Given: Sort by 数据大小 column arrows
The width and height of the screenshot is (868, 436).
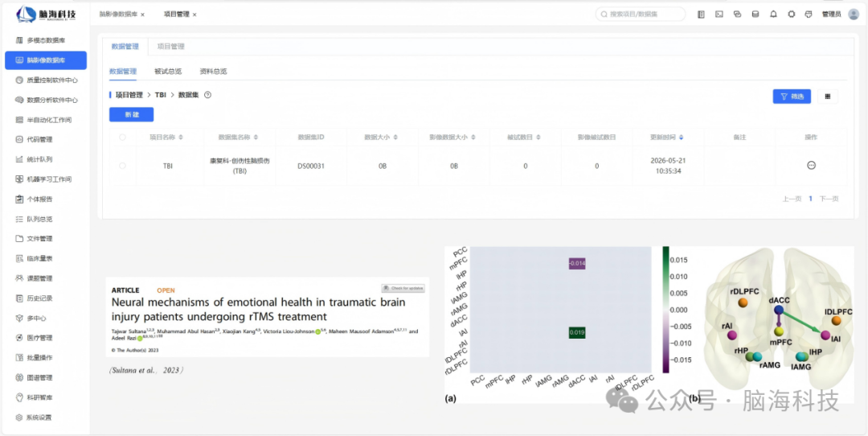Looking at the screenshot, I should [395, 137].
